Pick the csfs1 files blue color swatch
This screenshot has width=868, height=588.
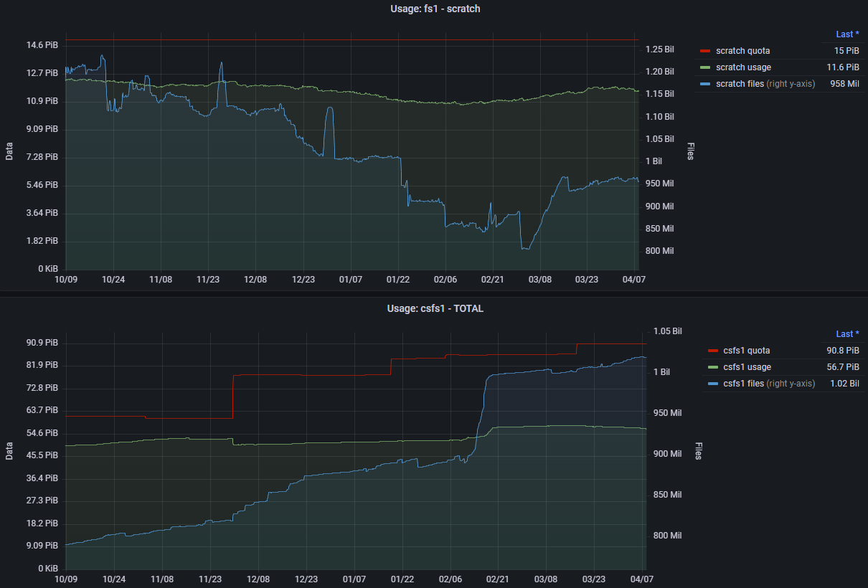click(712, 384)
